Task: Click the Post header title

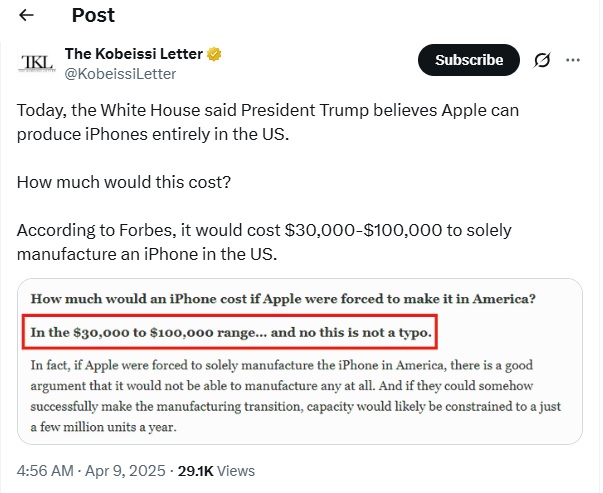Action: point(93,15)
